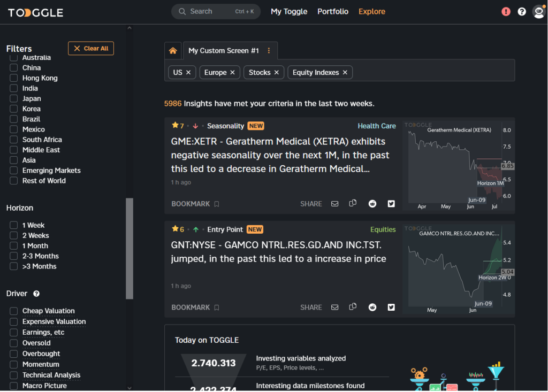This screenshot has width=548, height=392.
Task: Click the Seasonality insight type label
Action: [x=225, y=126]
